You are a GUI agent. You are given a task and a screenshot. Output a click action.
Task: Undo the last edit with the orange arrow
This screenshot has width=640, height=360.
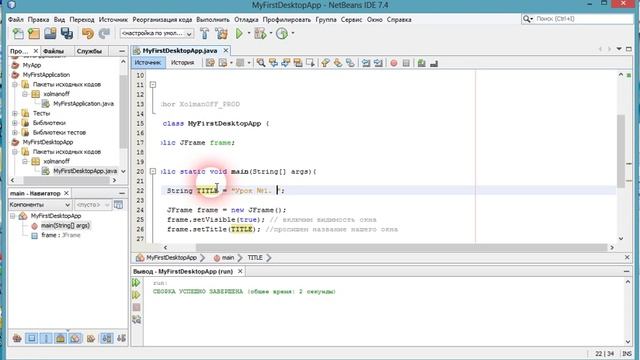click(87, 33)
